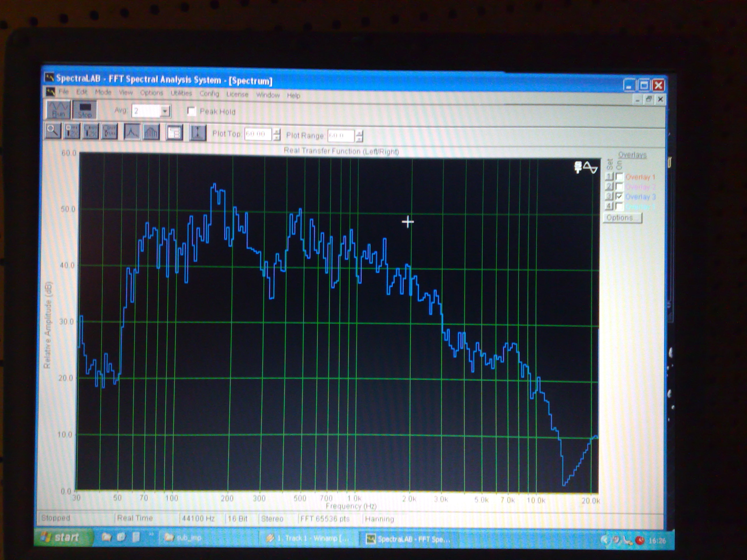Click the zoom out 2X icon
This screenshot has height=560, width=747.
[x=90, y=132]
